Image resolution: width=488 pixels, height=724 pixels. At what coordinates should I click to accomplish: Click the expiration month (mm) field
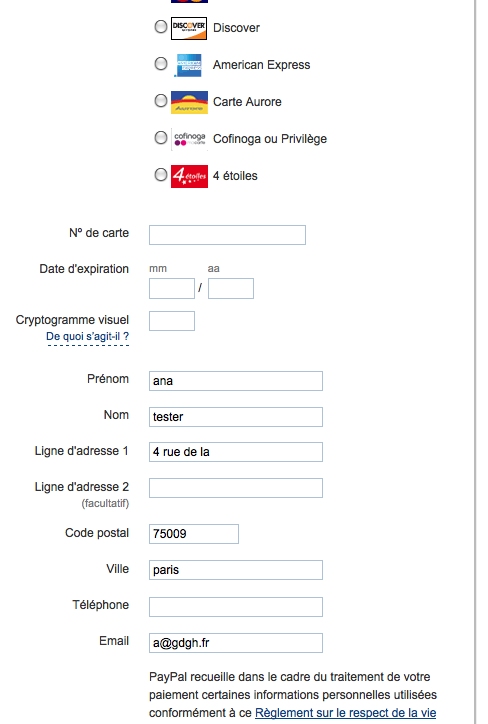[172, 289]
